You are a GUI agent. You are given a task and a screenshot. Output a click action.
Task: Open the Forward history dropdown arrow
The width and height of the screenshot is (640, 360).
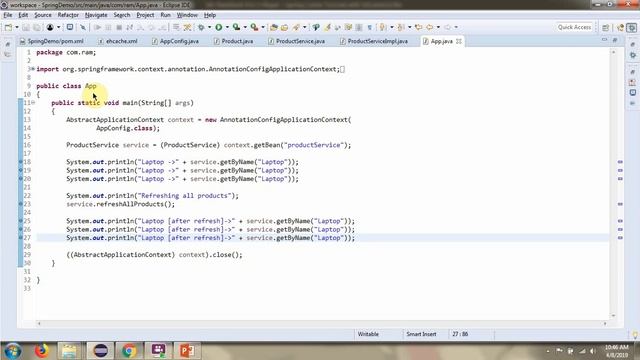[x=456, y=27]
